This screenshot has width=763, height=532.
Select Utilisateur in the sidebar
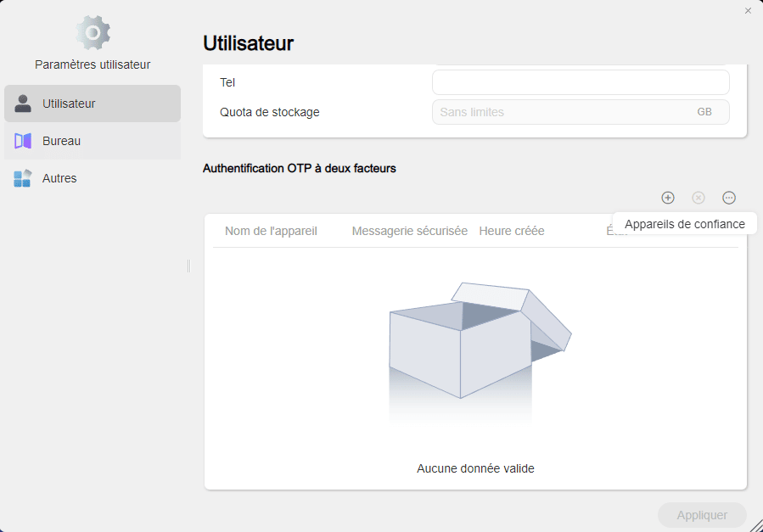(x=93, y=104)
